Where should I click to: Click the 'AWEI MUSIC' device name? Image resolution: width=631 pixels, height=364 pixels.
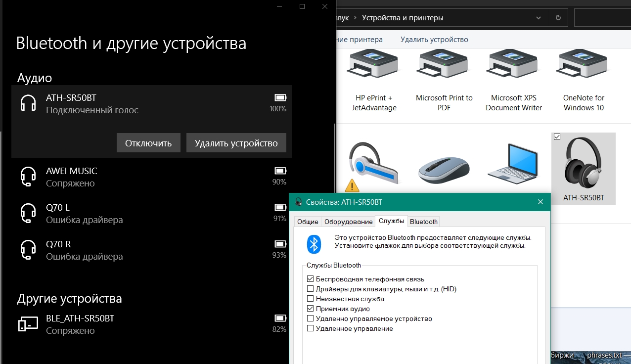click(72, 171)
